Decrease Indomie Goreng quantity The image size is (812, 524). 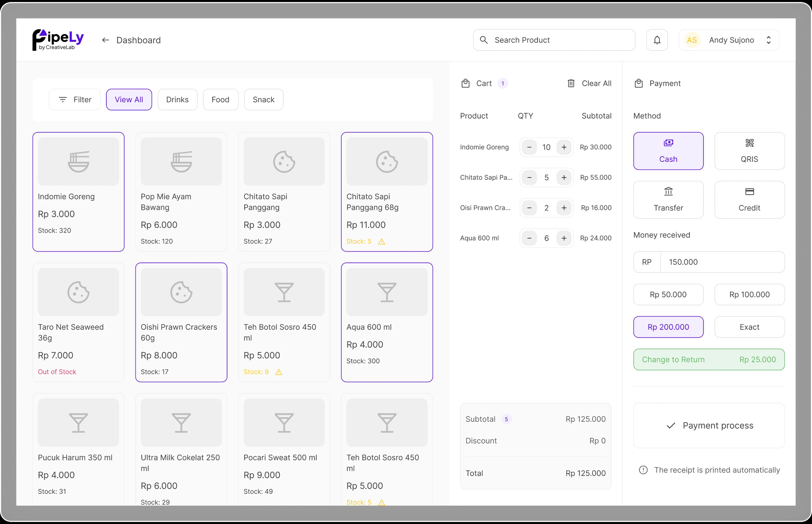529,147
